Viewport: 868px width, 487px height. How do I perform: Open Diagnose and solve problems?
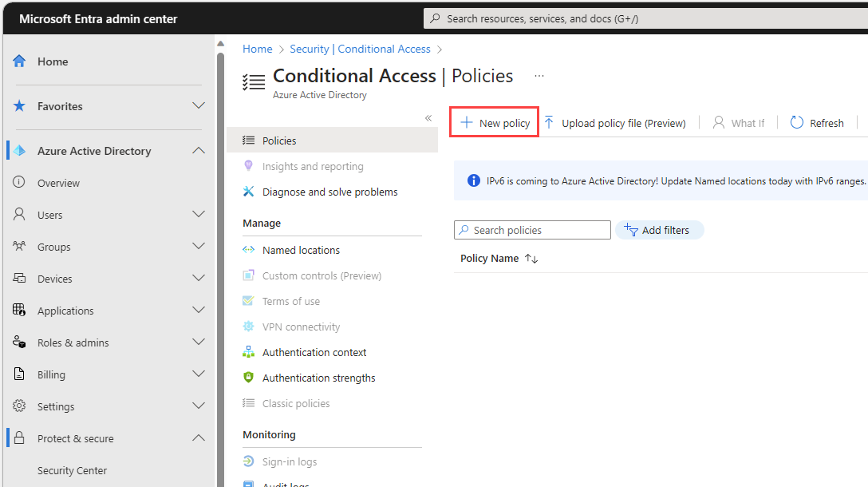[x=332, y=191]
